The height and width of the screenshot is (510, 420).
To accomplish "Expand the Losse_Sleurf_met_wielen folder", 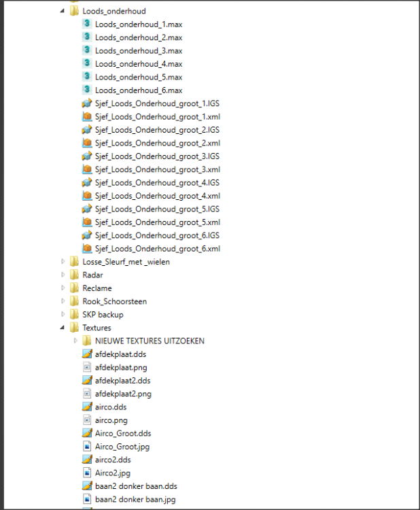I will (63, 262).
